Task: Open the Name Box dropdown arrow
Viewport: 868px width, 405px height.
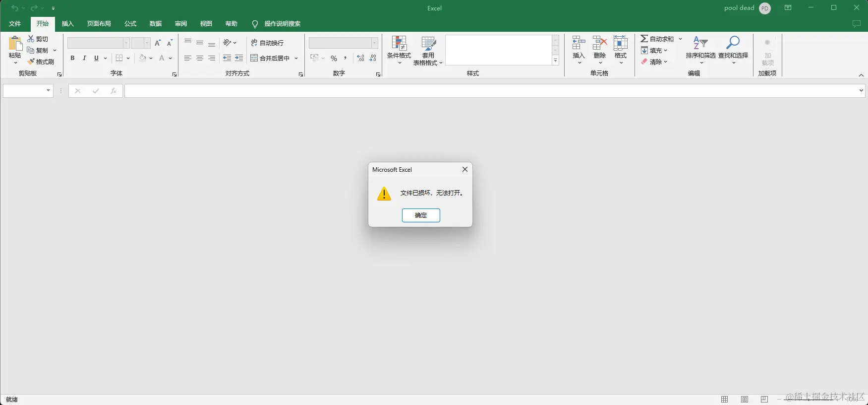Action: (48, 91)
